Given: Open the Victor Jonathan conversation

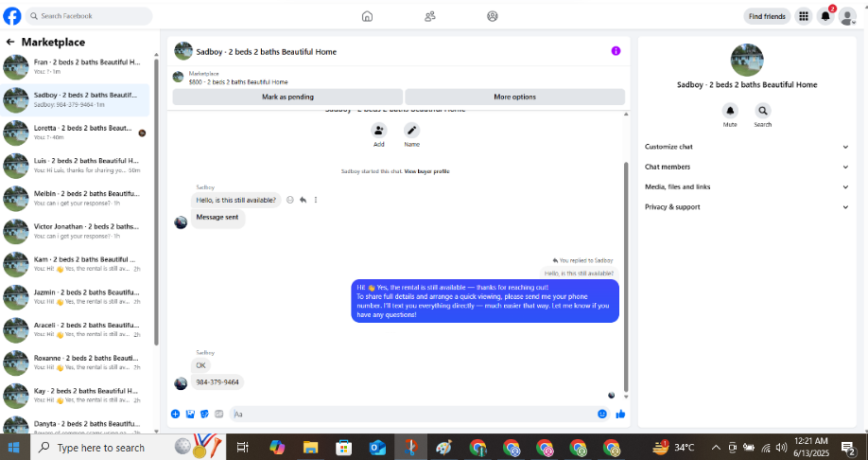Looking at the screenshot, I should pos(76,231).
